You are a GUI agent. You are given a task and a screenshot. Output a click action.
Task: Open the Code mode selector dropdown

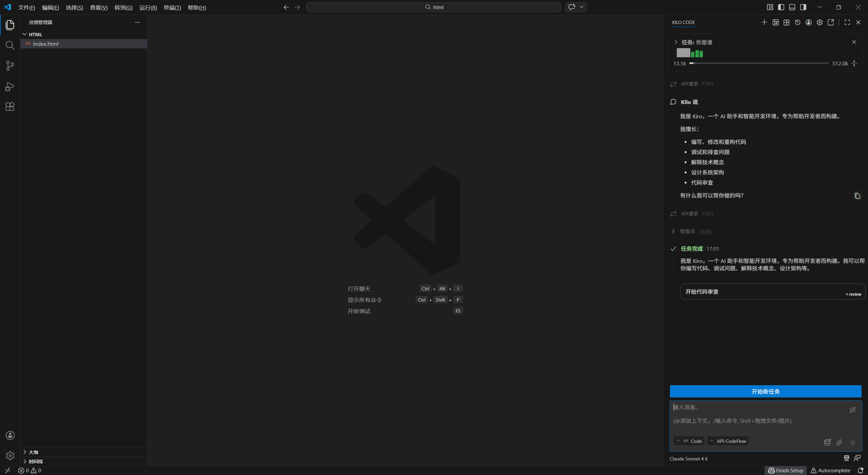[689, 441]
